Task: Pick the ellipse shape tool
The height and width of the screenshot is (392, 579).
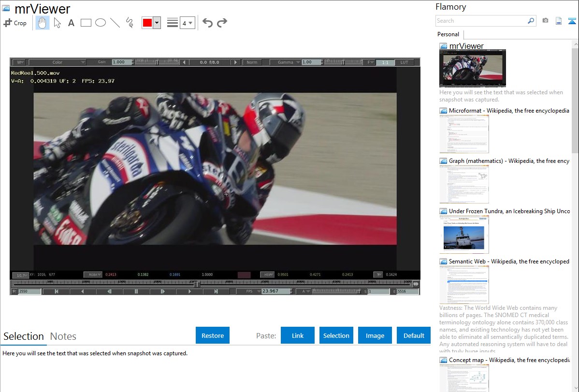Action: pyautogui.click(x=101, y=23)
